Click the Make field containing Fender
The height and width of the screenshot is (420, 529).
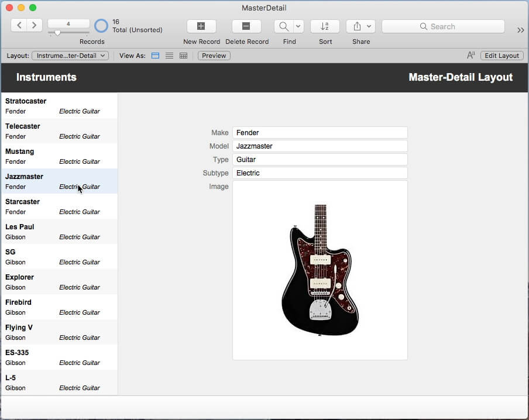(320, 133)
